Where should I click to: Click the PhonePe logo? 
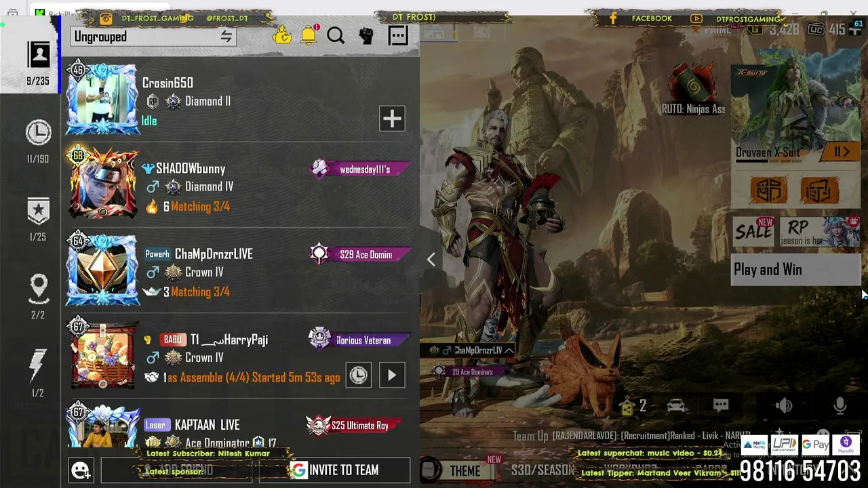[x=846, y=445]
